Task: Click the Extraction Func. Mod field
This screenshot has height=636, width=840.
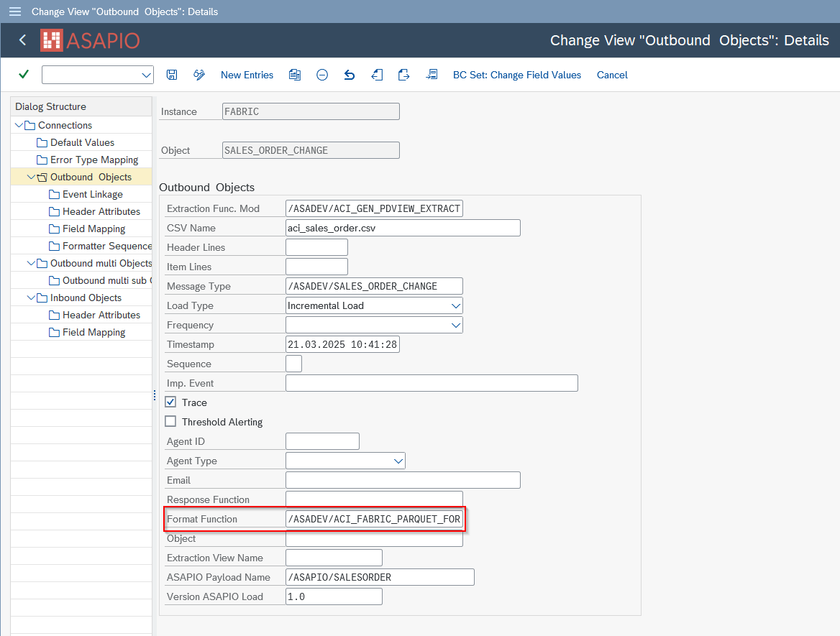Action: tap(374, 208)
